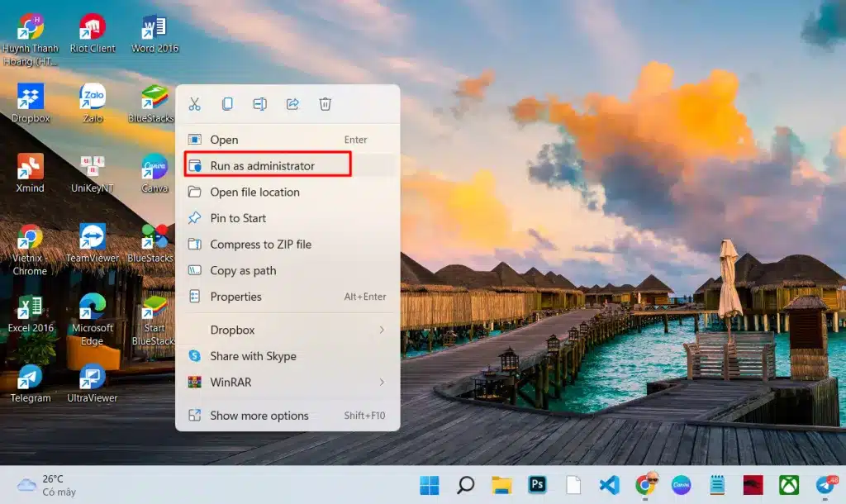
Task: Select the Microsoft Edge desktop icon
Action: pyautogui.click(x=93, y=320)
